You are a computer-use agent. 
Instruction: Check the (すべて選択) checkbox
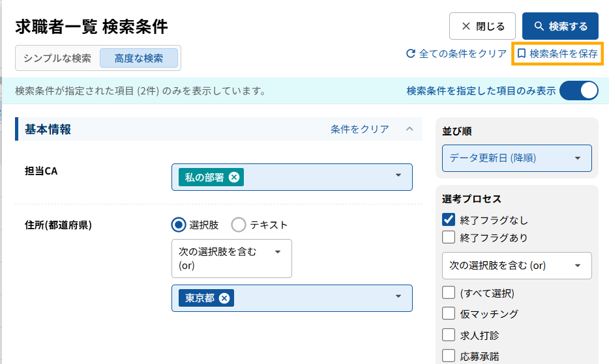coord(449,292)
